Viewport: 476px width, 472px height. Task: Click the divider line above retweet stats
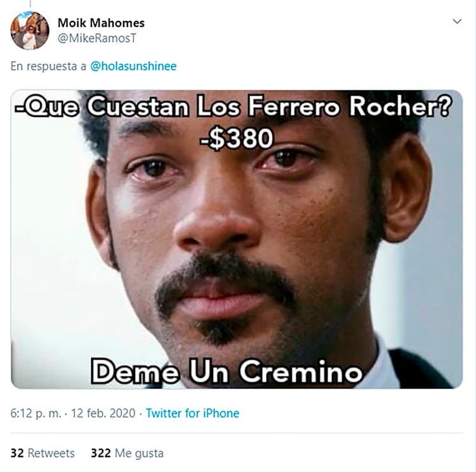(237, 433)
